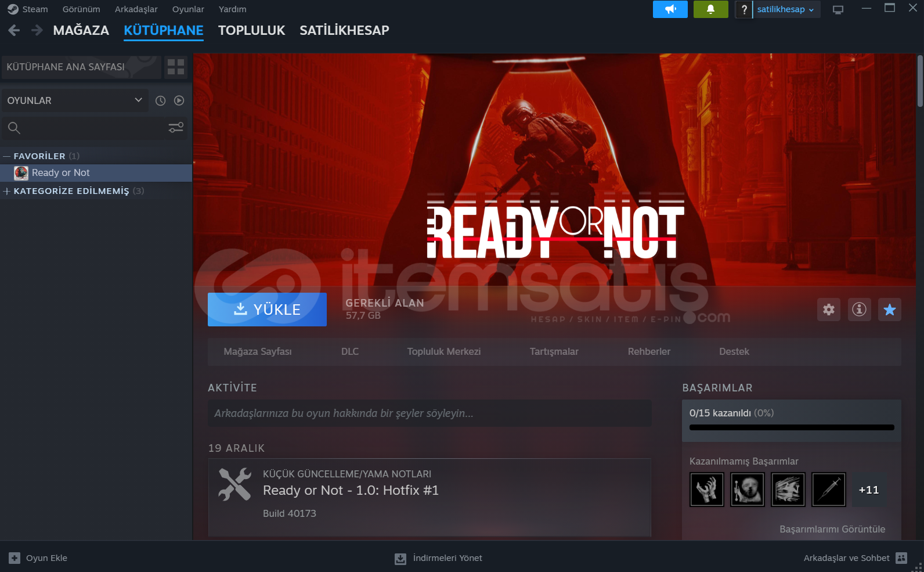Click the wrench patch notes icon
The image size is (924, 572).
(x=234, y=484)
